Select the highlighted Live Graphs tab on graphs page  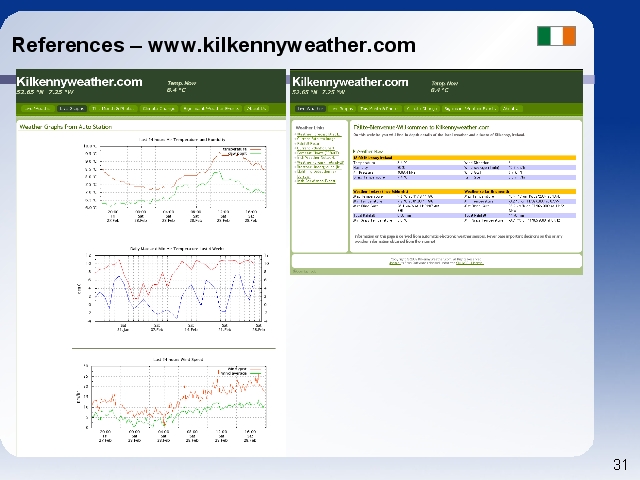pyautogui.click(x=71, y=109)
